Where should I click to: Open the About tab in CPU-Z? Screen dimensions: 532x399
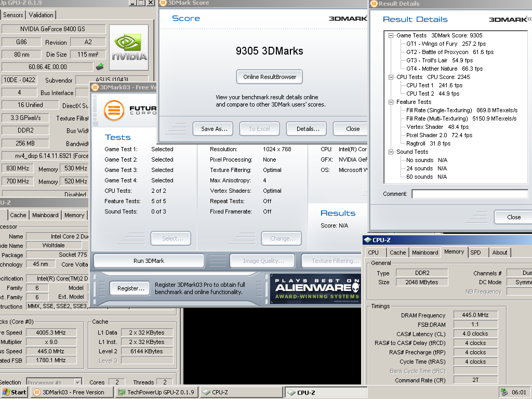coord(500,252)
